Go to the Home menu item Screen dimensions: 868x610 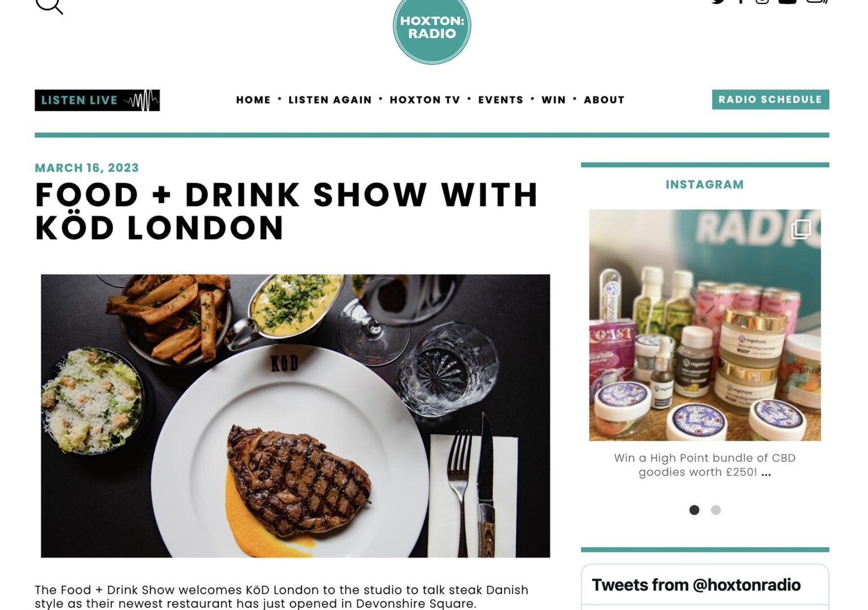click(253, 100)
